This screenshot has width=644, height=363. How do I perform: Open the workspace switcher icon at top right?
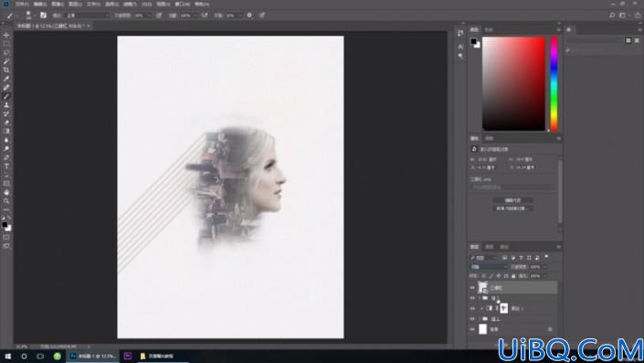(623, 16)
